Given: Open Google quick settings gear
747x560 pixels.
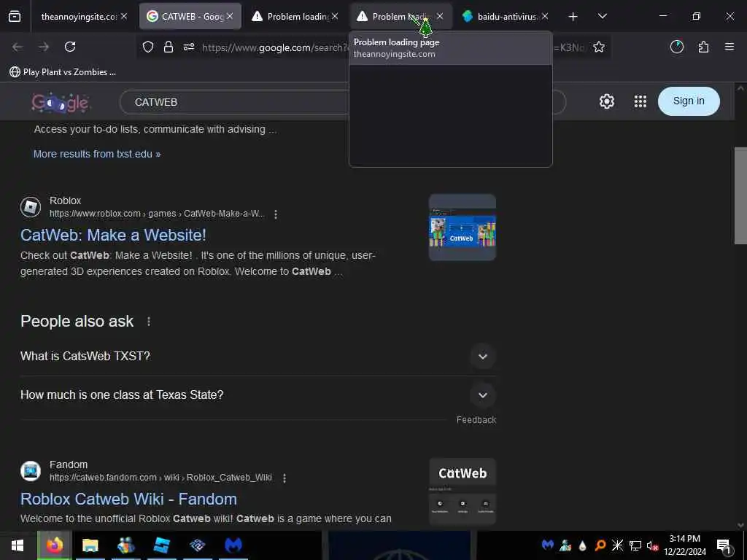Looking at the screenshot, I should 606,101.
